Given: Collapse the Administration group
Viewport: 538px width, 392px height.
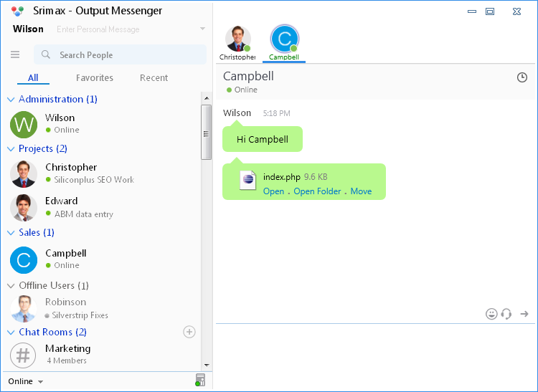Looking at the screenshot, I should 11,100.
